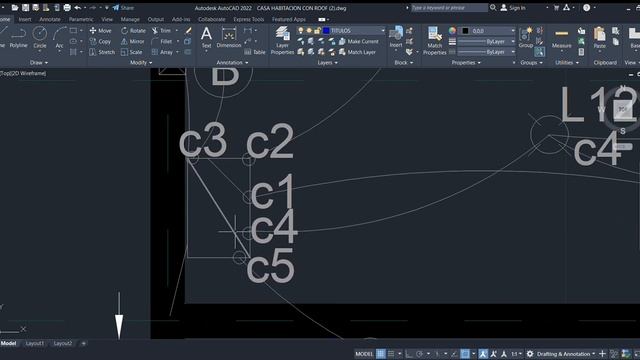Select the Circle drawing tool
Screen dimensions: 640x360
40,38
